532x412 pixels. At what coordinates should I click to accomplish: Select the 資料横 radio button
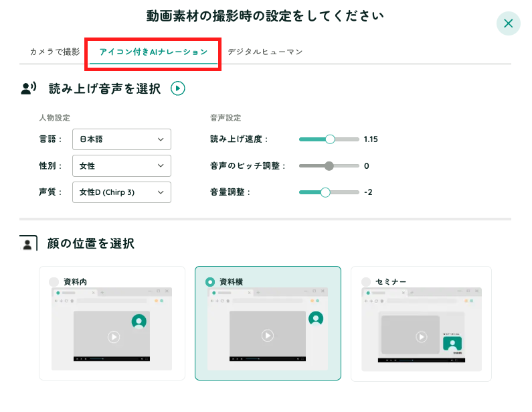(210, 282)
